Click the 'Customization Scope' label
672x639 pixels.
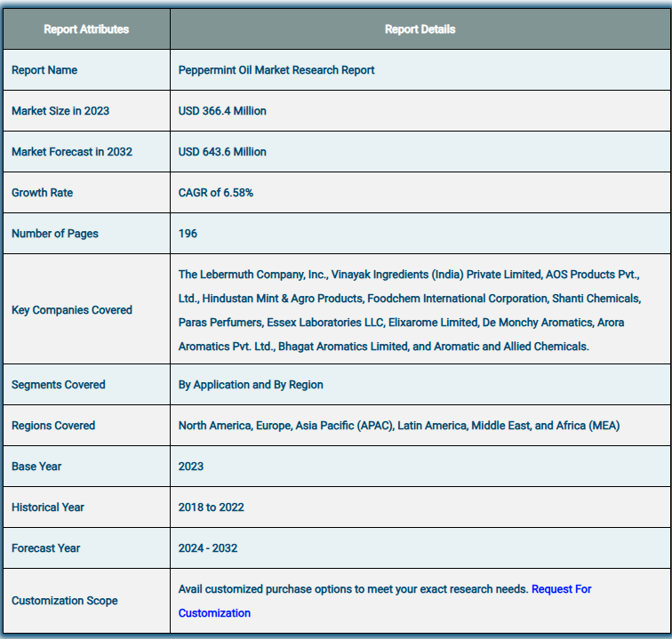[64, 601]
